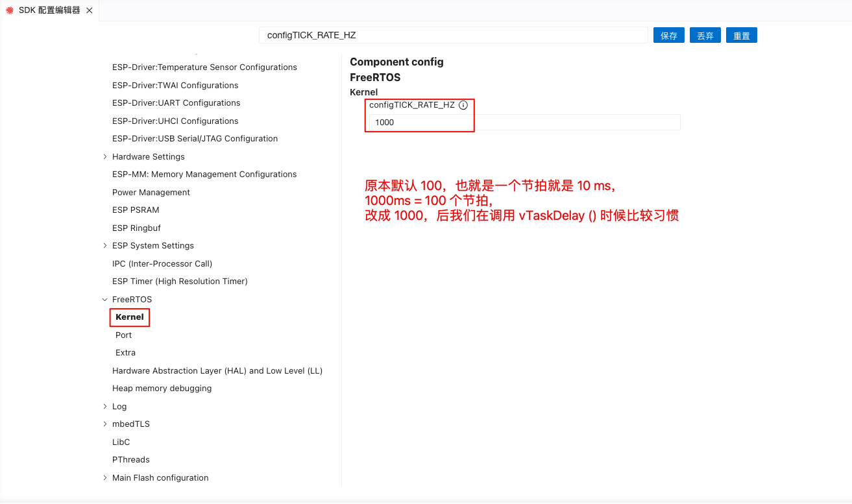This screenshot has width=852, height=504.
Task: Select ESP Timer (High Resolution Timer)
Action: (180, 282)
